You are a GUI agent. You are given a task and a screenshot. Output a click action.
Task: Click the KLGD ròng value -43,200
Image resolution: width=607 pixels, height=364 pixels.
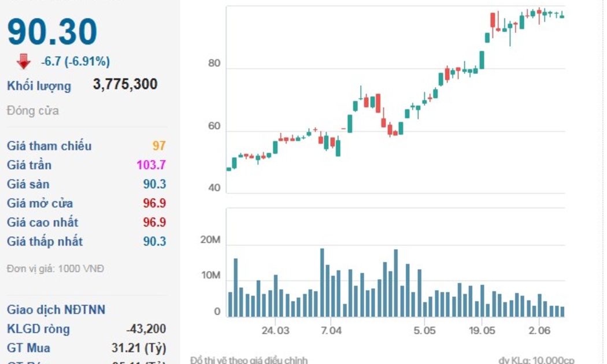[x=146, y=329]
